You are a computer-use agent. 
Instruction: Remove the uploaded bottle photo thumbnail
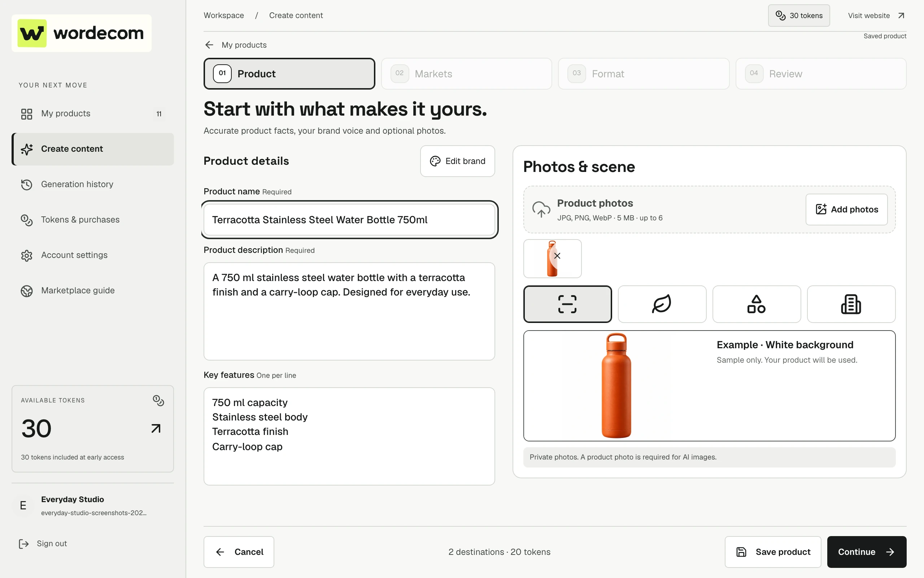click(557, 256)
